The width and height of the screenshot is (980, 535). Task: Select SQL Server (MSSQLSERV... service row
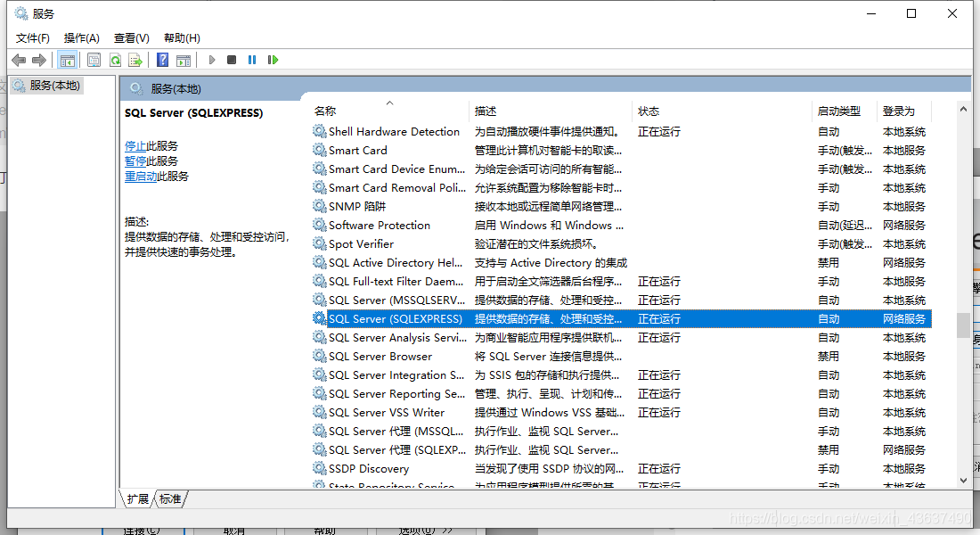pos(622,300)
